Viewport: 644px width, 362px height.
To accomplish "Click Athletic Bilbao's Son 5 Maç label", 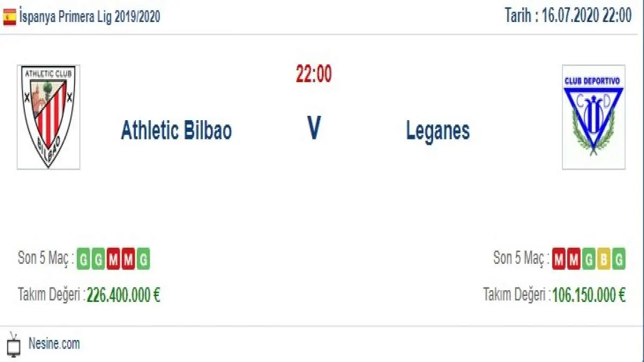I will point(45,258).
